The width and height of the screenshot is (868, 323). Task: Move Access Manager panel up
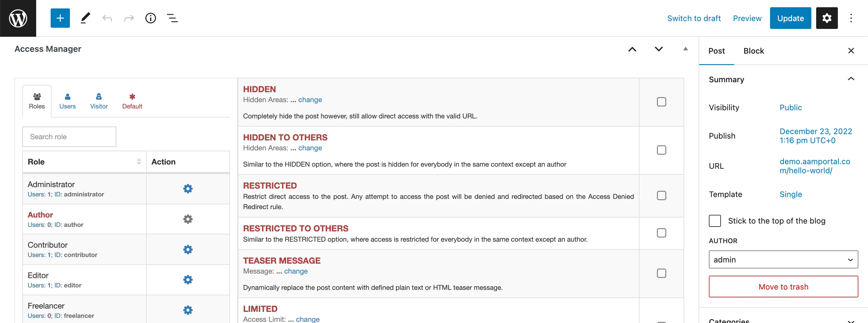[x=632, y=49]
